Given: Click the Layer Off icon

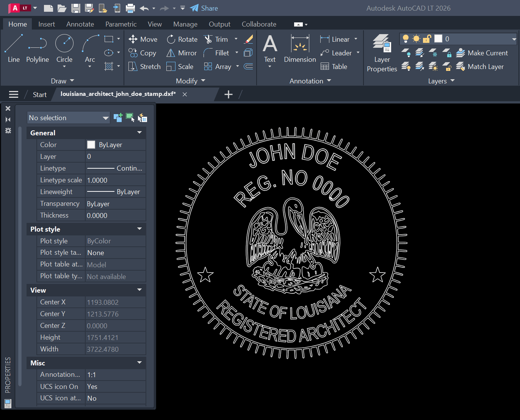Looking at the screenshot, I should 406,53.
